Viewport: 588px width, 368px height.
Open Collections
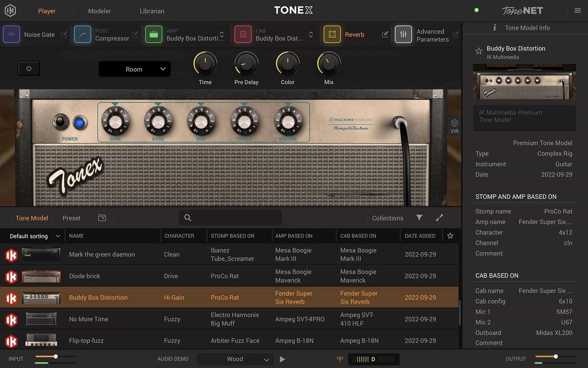click(388, 218)
